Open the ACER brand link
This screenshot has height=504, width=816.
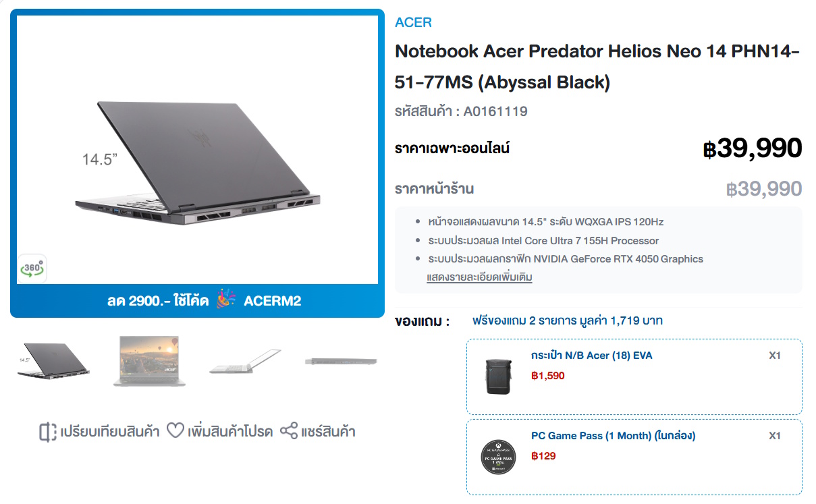[413, 22]
